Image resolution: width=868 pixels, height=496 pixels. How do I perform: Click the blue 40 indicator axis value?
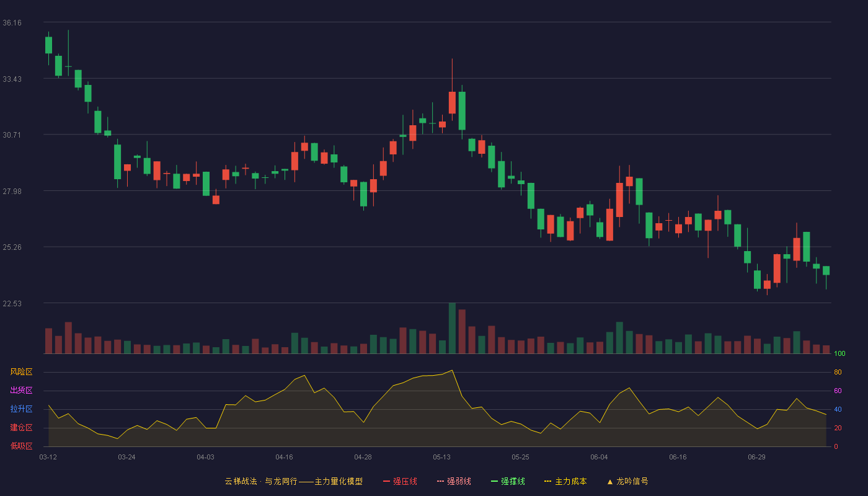[x=838, y=409]
